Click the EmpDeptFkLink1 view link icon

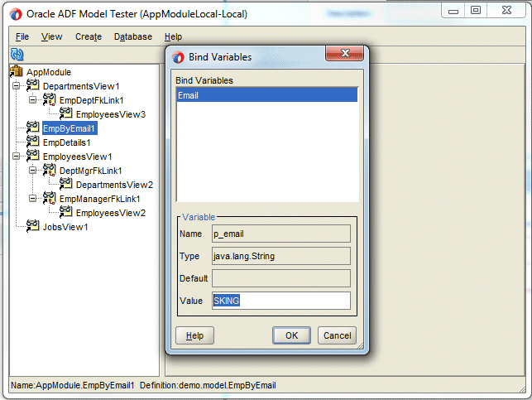click(50, 100)
